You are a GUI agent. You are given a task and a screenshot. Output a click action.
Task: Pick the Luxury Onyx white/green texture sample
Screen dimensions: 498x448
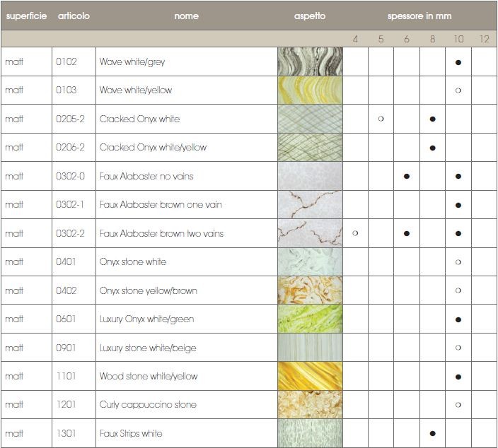tap(310, 319)
